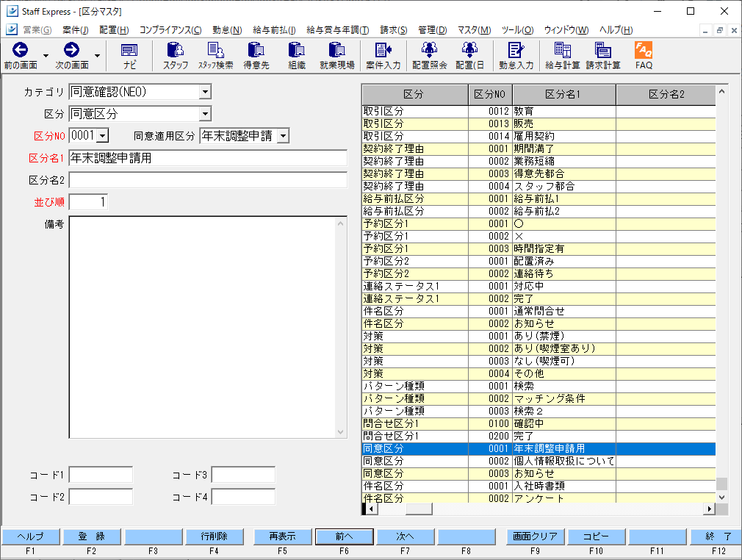Open the ヘルプ(H) menu

616,30
